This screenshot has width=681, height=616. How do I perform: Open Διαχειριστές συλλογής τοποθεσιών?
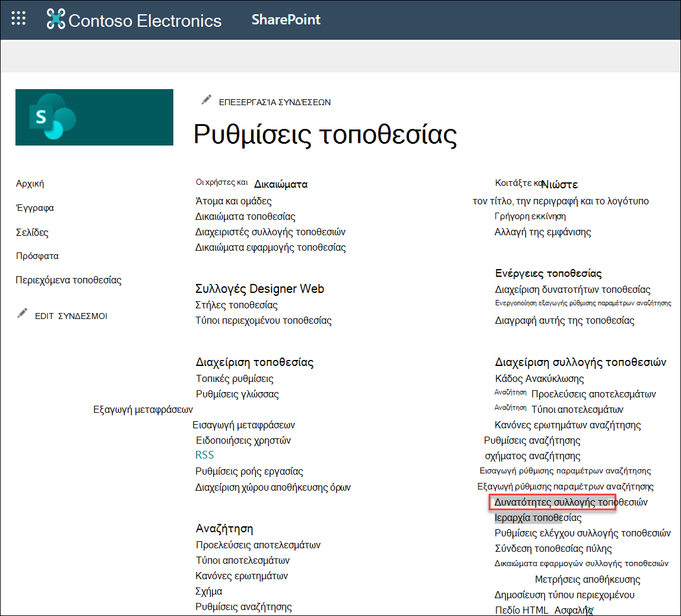click(271, 232)
